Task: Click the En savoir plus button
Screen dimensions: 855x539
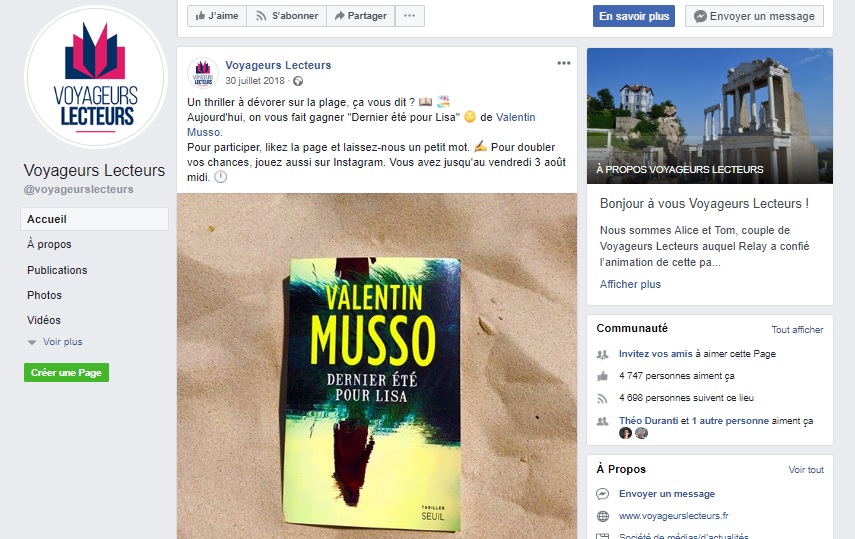Action: tap(634, 16)
